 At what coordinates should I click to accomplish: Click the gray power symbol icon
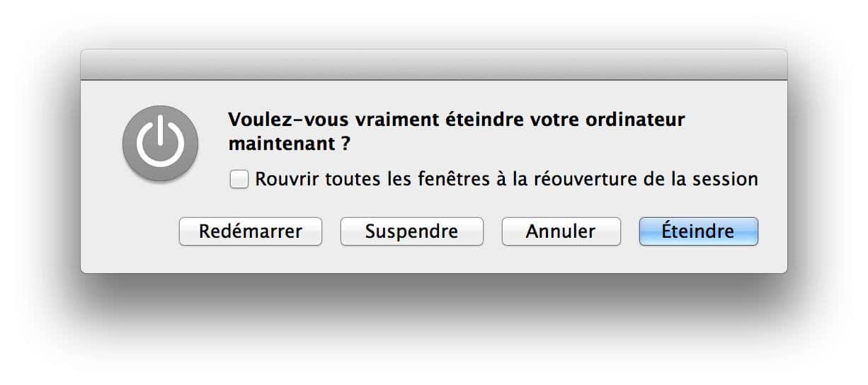[x=160, y=144]
